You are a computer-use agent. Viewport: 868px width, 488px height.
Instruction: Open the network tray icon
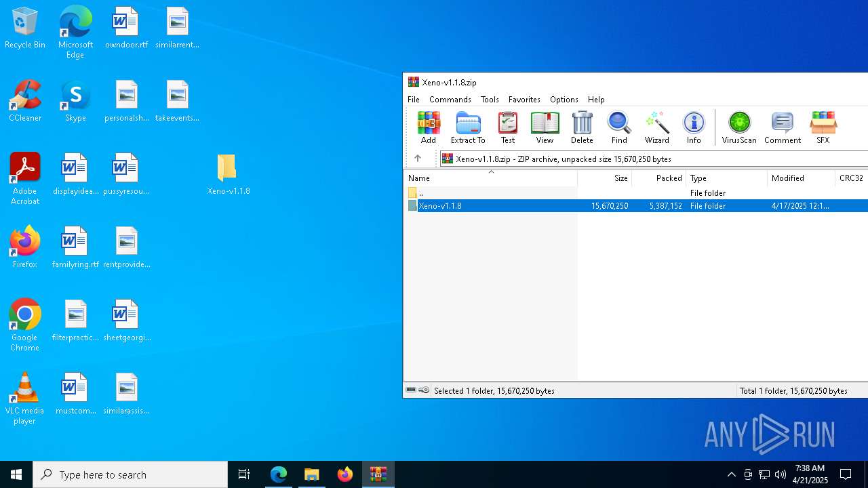point(764,474)
